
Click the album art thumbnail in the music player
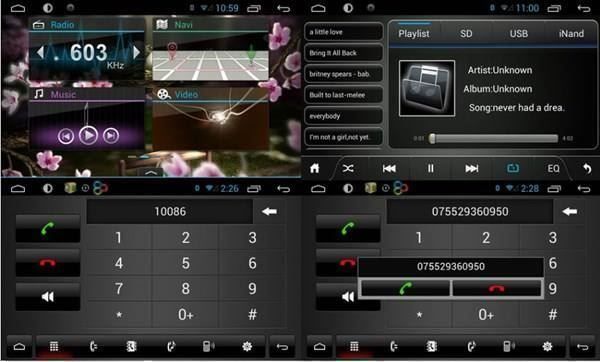tap(427, 88)
